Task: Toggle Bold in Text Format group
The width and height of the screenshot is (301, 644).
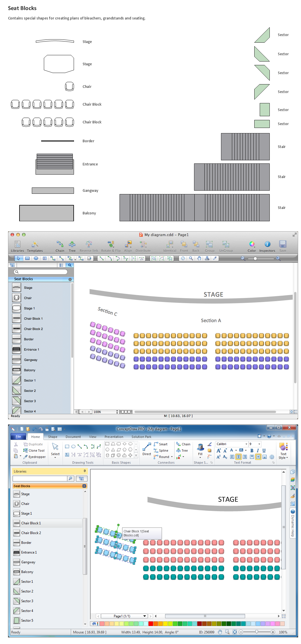Action: [x=252, y=451]
